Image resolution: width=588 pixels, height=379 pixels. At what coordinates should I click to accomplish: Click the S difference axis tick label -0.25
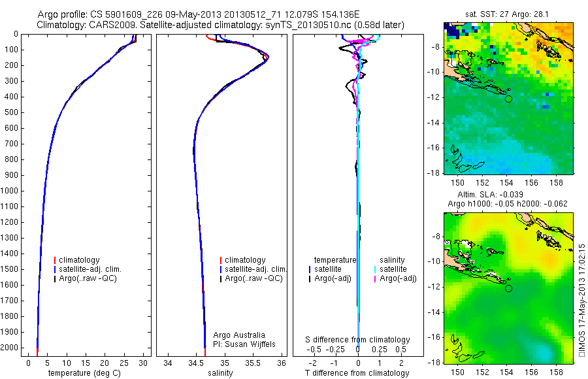click(336, 350)
